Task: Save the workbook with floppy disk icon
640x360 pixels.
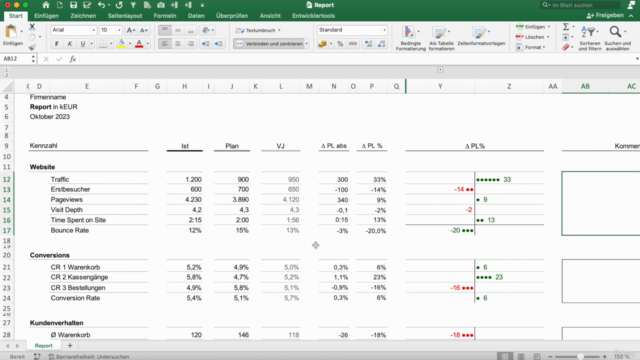Action: click(x=73, y=5)
